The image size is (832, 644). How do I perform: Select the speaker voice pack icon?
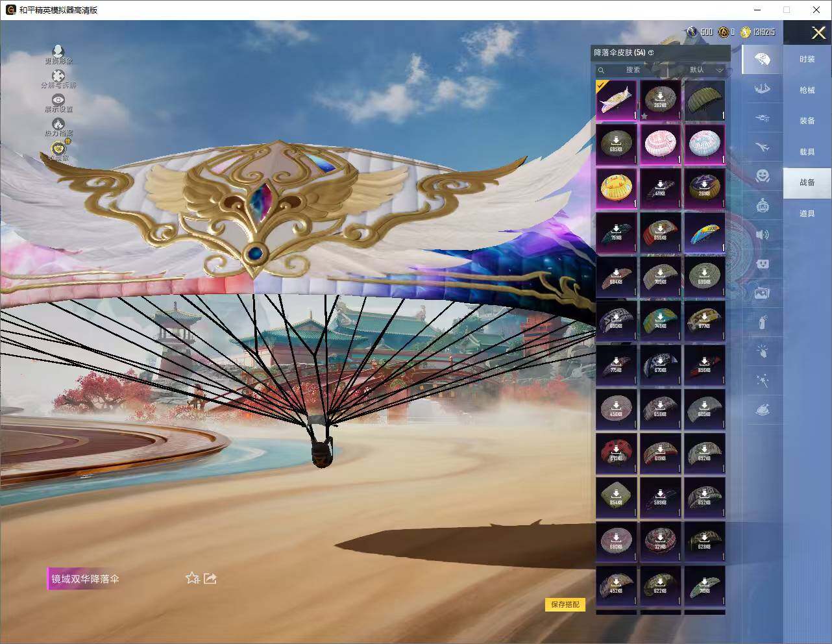(x=763, y=234)
